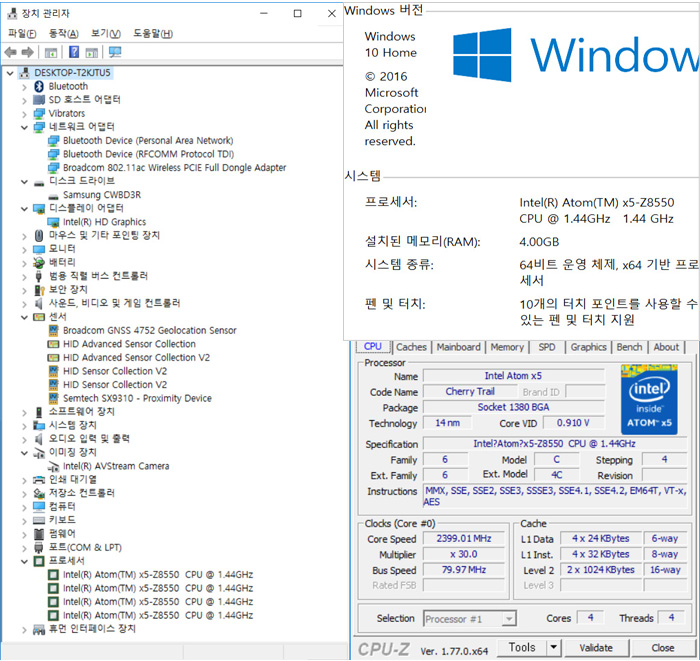Collapse the DESKTOP-T2KJTU5 root node
This screenshot has height=661, width=700.
click(x=10, y=73)
